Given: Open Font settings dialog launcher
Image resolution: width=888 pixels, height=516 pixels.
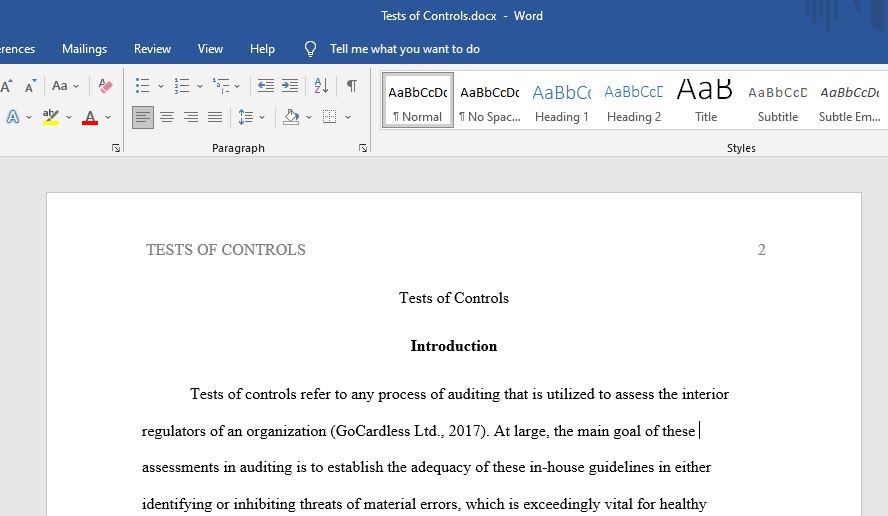Looking at the screenshot, I should pos(116,148).
